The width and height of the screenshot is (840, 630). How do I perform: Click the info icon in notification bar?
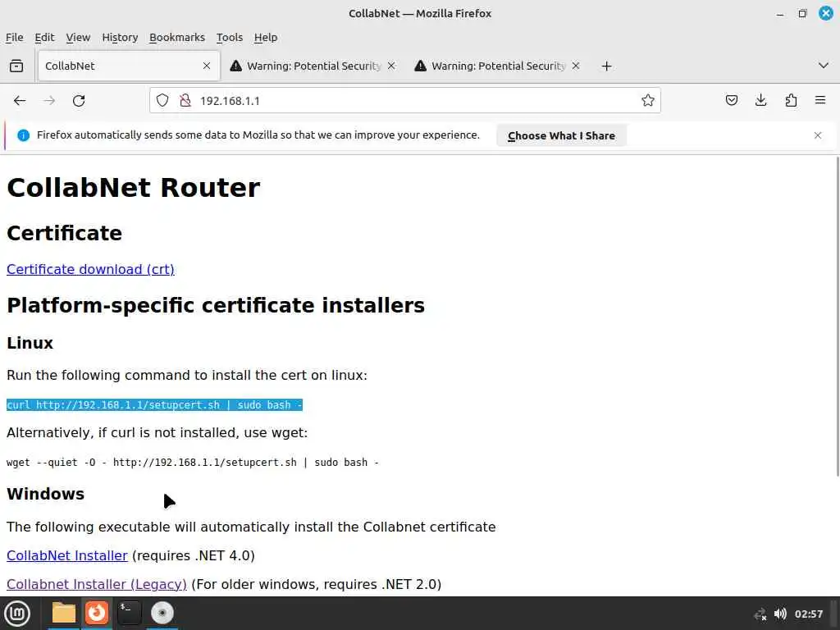coord(23,135)
